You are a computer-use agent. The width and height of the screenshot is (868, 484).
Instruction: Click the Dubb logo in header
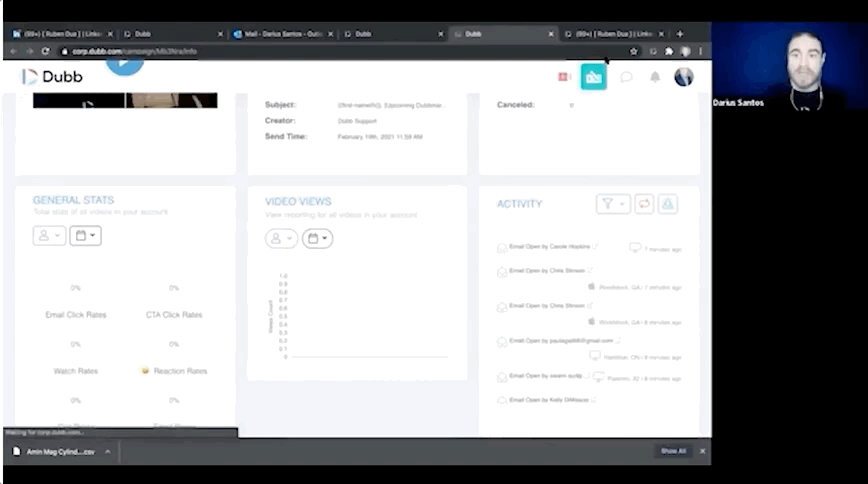click(x=52, y=76)
